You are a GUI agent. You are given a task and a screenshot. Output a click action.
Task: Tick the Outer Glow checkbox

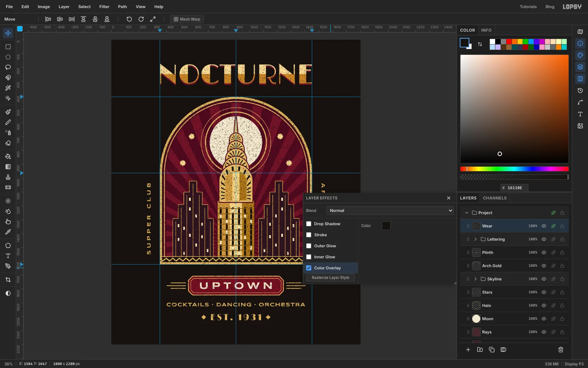coord(309,246)
